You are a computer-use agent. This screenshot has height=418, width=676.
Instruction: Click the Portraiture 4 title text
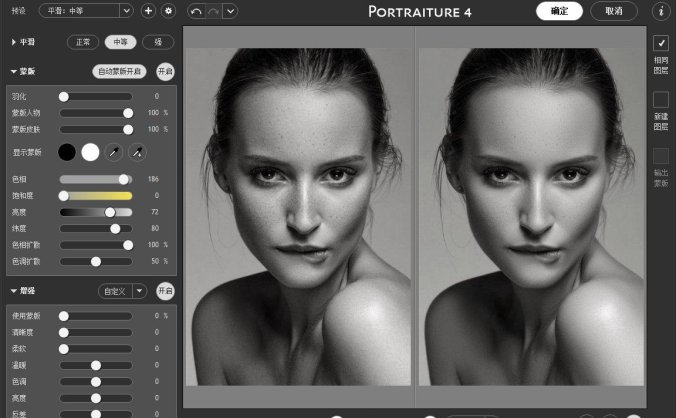420,12
